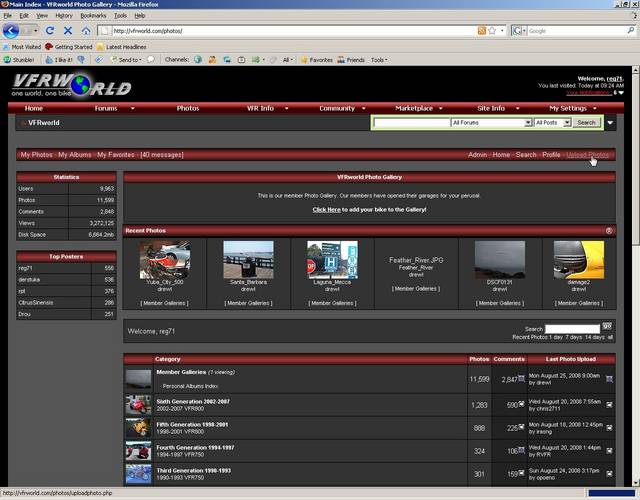The width and height of the screenshot is (640, 500).
Task: Click the Stop loading X icon
Action: click(x=68, y=31)
